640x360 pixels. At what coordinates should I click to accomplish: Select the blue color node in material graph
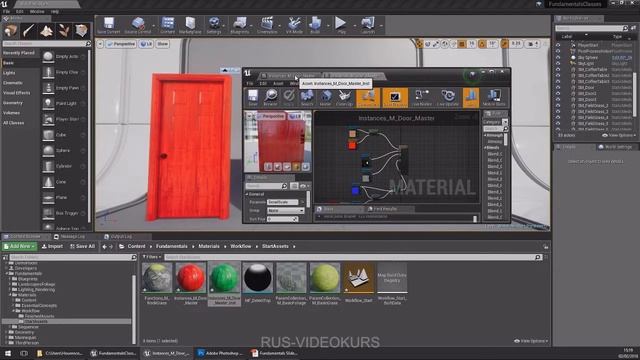pyautogui.click(x=356, y=190)
